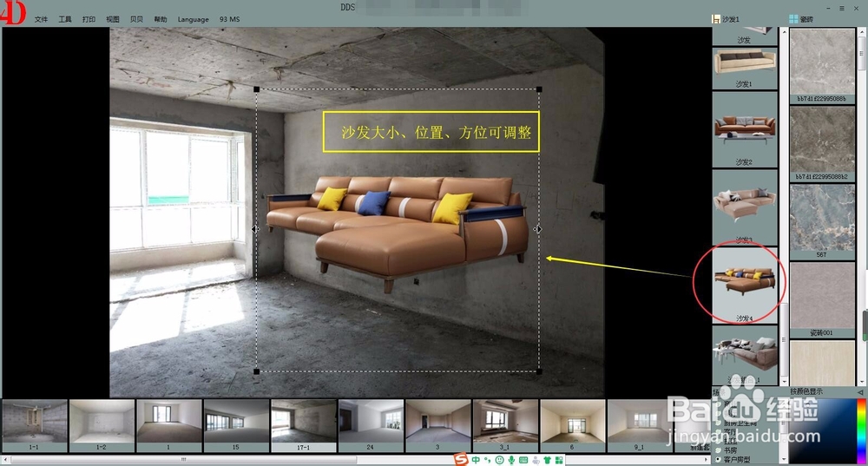Toggle the 中 Chinese input mode icon
868x466 pixels.
[x=476, y=460]
